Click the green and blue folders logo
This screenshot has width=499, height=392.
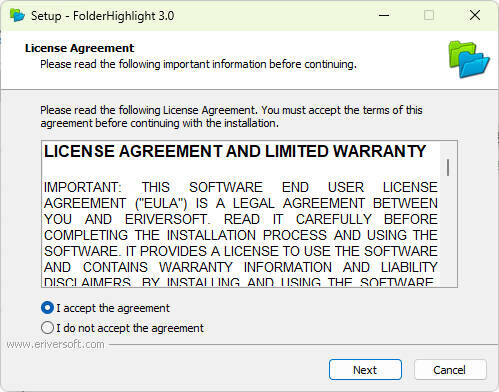click(x=469, y=59)
